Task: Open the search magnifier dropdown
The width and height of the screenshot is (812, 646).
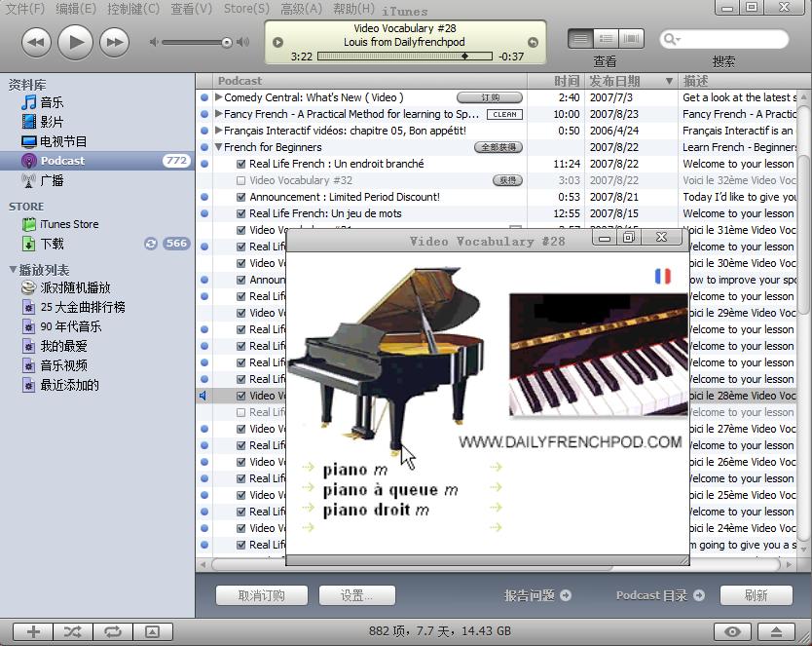Action: point(672,39)
